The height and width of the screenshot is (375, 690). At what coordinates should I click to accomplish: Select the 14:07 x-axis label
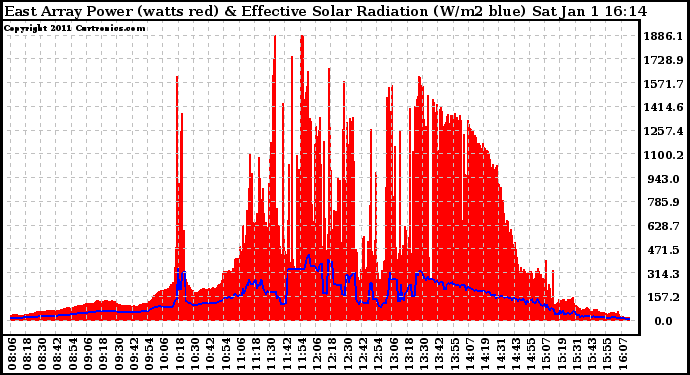point(469,354)
